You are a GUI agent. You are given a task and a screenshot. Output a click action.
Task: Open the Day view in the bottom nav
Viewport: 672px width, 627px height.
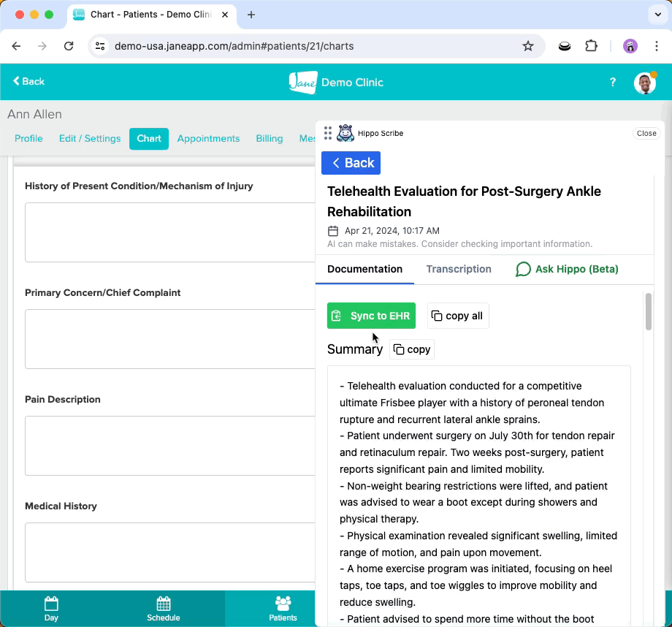[x=51, y=609]
